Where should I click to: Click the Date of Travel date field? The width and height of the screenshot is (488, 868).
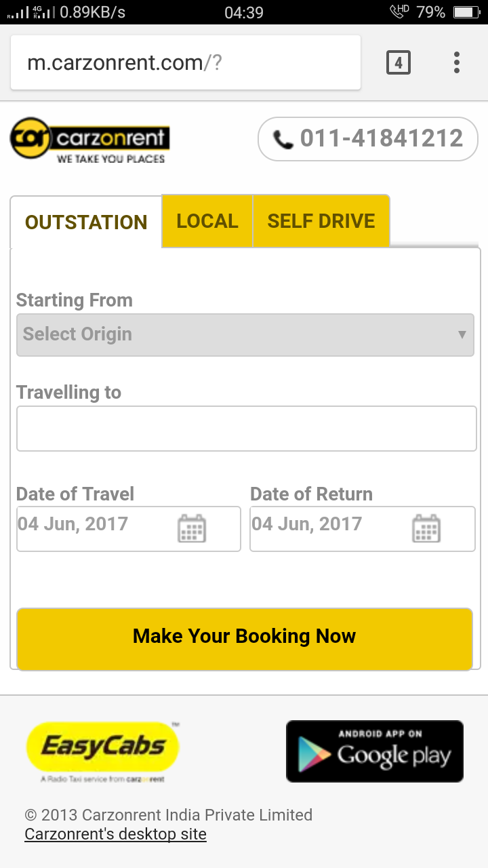95,528
